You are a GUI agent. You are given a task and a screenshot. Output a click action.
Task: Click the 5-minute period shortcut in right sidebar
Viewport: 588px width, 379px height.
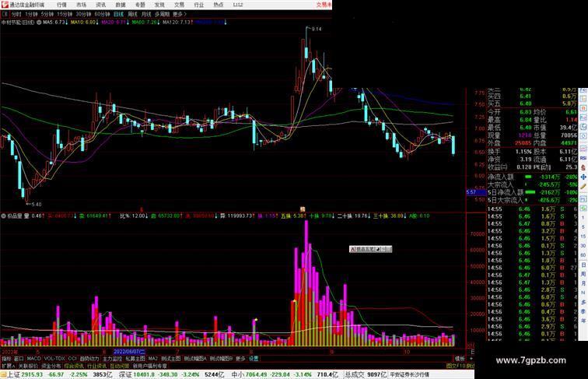(583, 226)
